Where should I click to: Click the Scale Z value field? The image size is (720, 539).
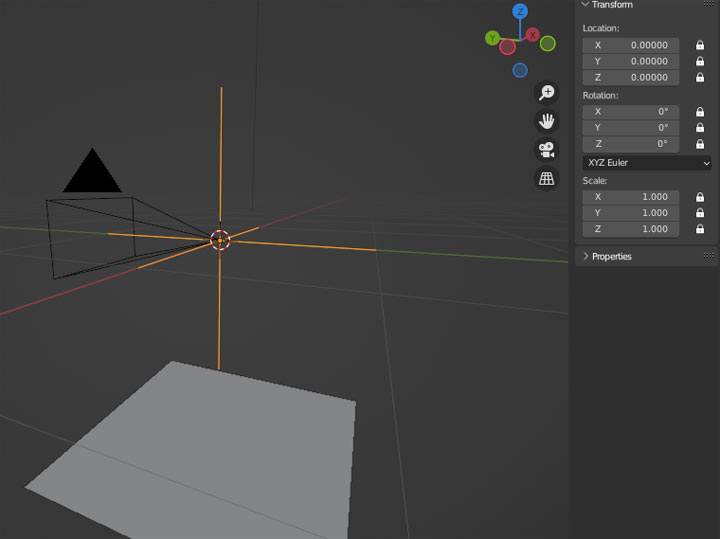(x=630, y=229)
